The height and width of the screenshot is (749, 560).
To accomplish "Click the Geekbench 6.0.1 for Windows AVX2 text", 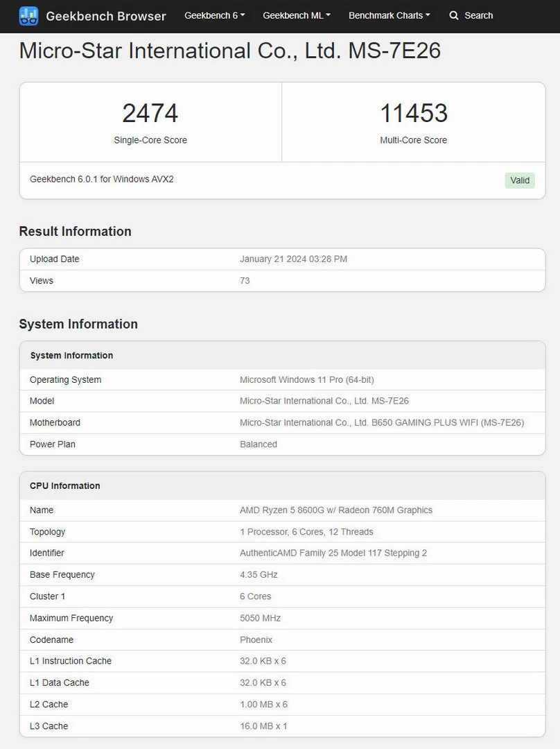I will coord(102,179).
